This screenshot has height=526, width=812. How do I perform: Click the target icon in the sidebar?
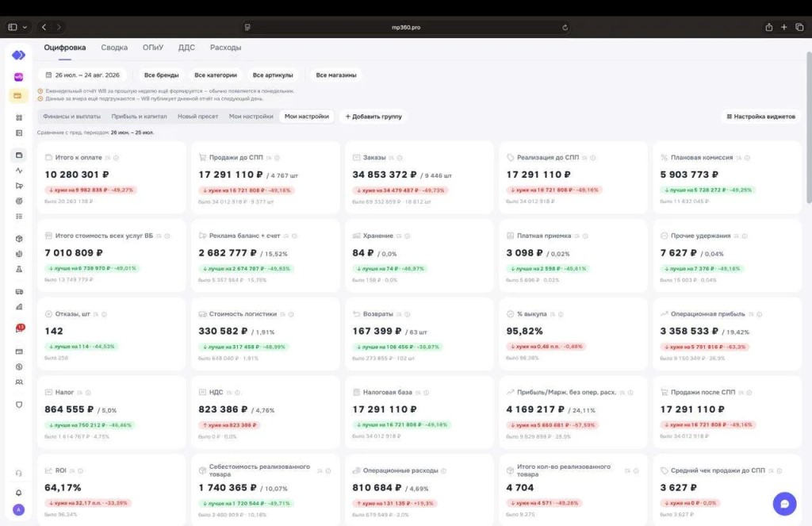(x=19, y=201)
